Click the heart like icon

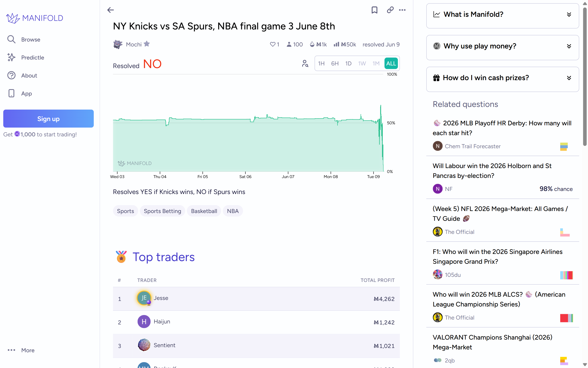[x=273, y=44]
